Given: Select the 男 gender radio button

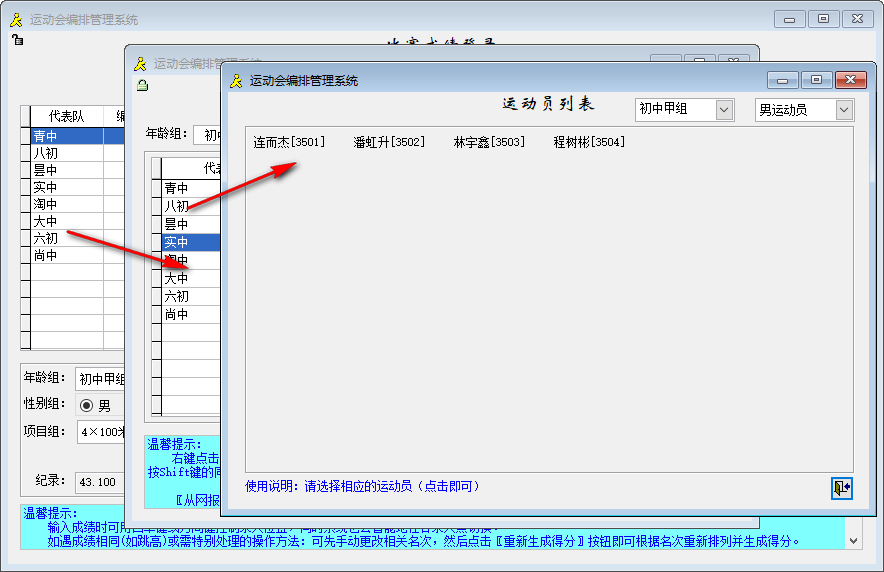Looking at the screenshot, I should tap(86, 405).
